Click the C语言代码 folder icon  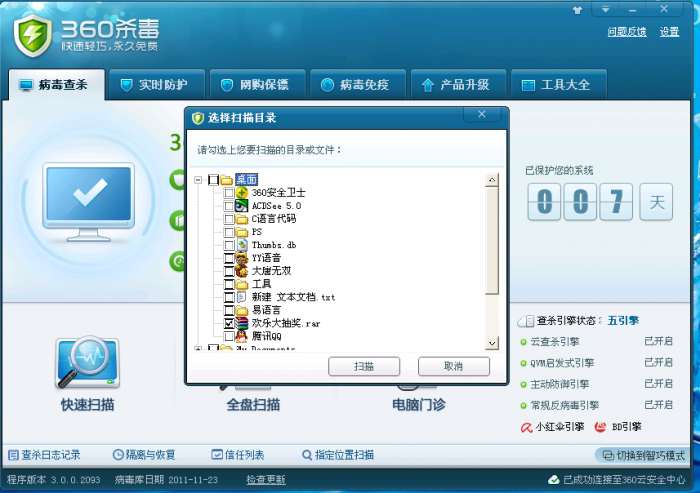coord(242,219)
